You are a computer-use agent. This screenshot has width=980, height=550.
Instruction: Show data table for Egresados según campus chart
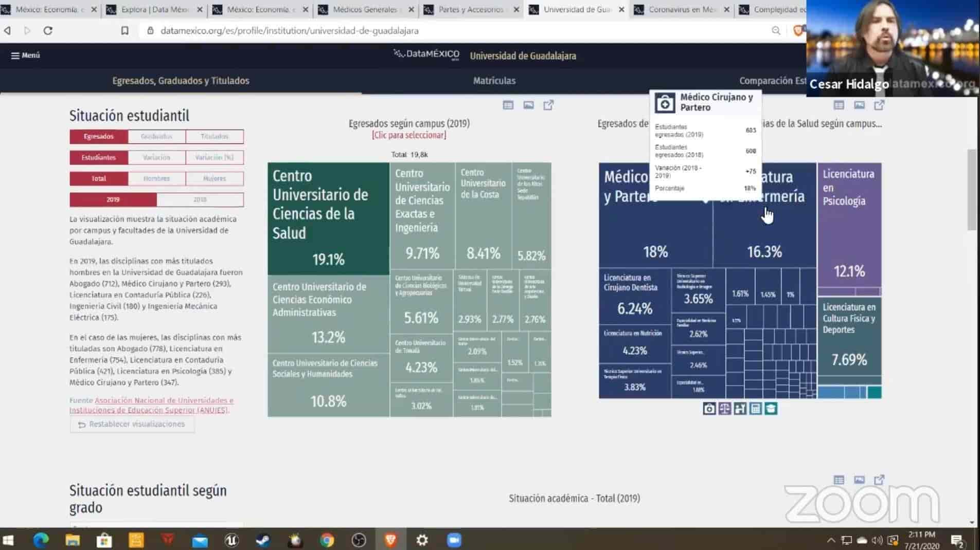click(508, 105)
